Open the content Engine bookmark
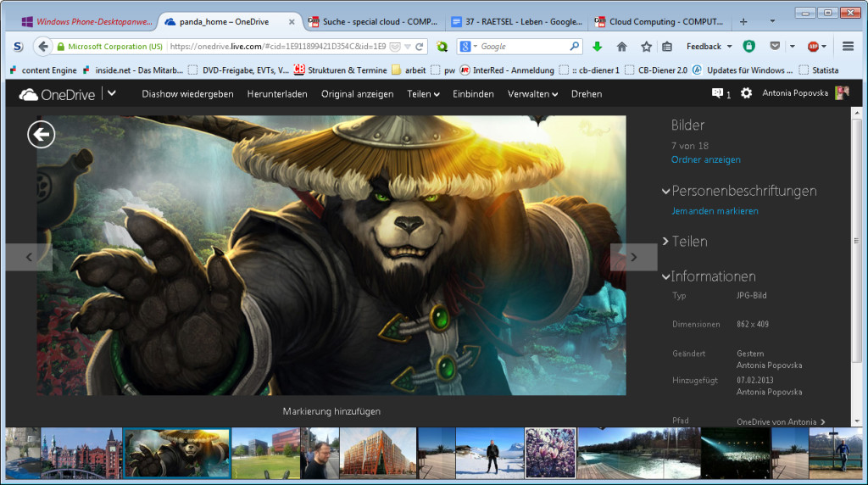Image resolution: width=868 pixels, height=485 pixels. pyautogui.click(x=43, y=70)
